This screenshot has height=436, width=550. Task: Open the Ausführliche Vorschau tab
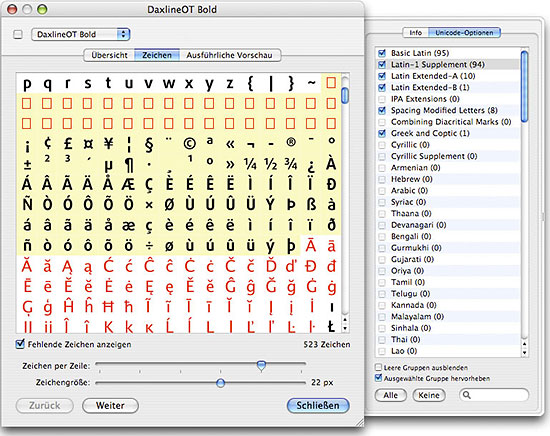(x=229, y=55)
